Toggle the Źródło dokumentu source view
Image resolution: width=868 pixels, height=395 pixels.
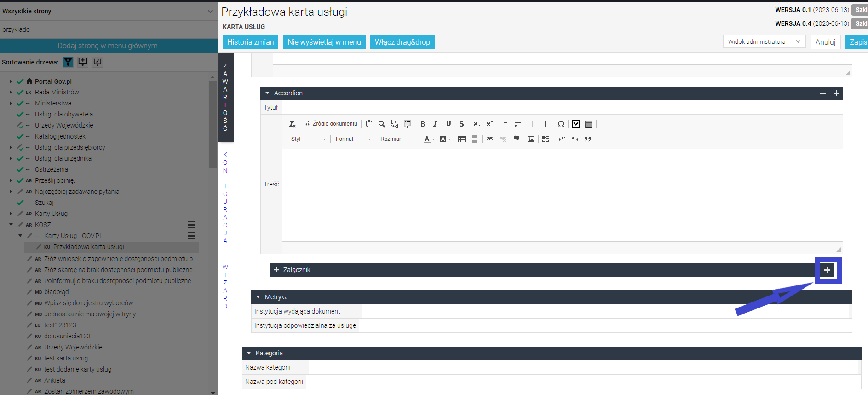[x=331, y=124]
